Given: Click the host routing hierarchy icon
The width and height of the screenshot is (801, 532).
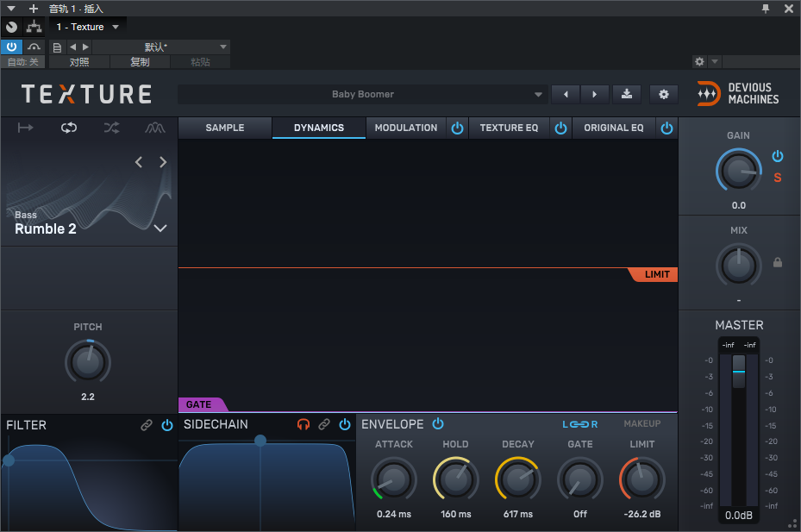Looking at the screenshot, I should [34, 27].
